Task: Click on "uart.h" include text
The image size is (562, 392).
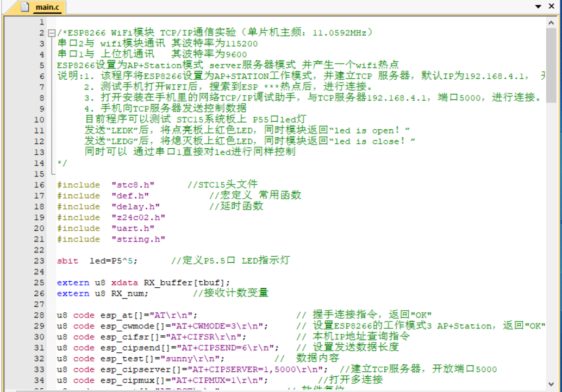Action: (133, 228)
